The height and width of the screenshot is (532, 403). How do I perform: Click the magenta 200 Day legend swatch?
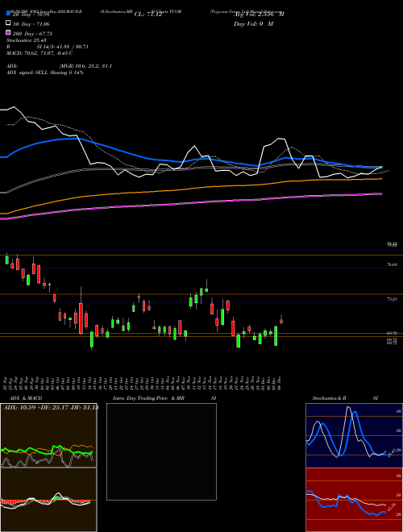(x=9, y=32)
